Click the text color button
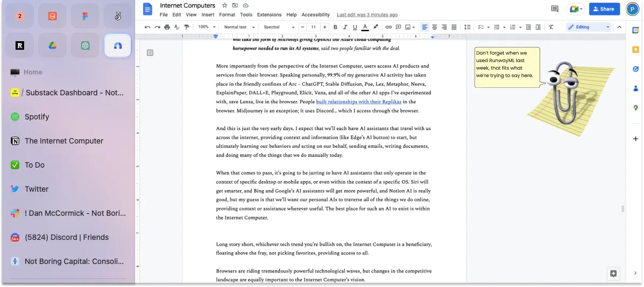The height and width of the screenshot is (287, 644). pos(365,27)
